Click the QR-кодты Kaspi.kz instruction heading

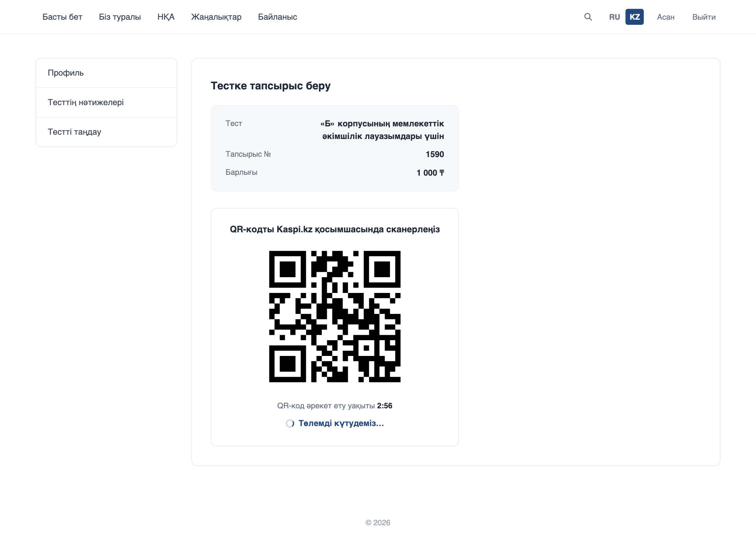click(x=335, y=229)
